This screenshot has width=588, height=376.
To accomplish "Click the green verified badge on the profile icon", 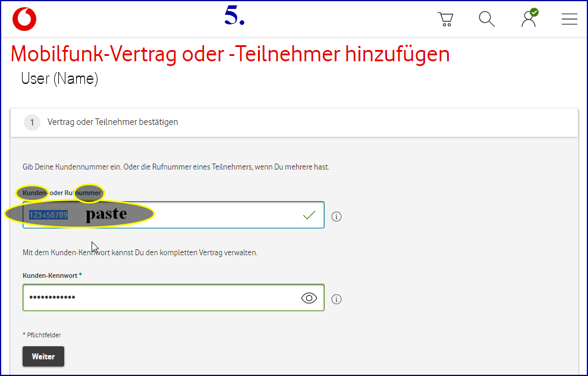I will [x=534, y=12].
